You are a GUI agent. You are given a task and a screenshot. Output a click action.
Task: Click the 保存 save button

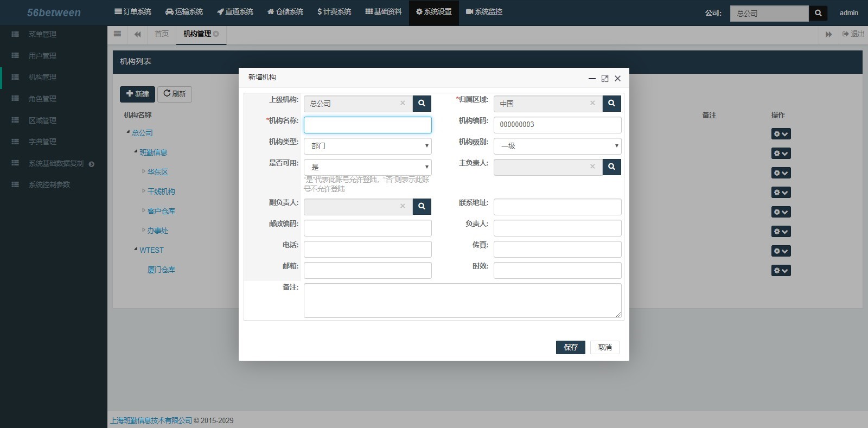(571, 347)
